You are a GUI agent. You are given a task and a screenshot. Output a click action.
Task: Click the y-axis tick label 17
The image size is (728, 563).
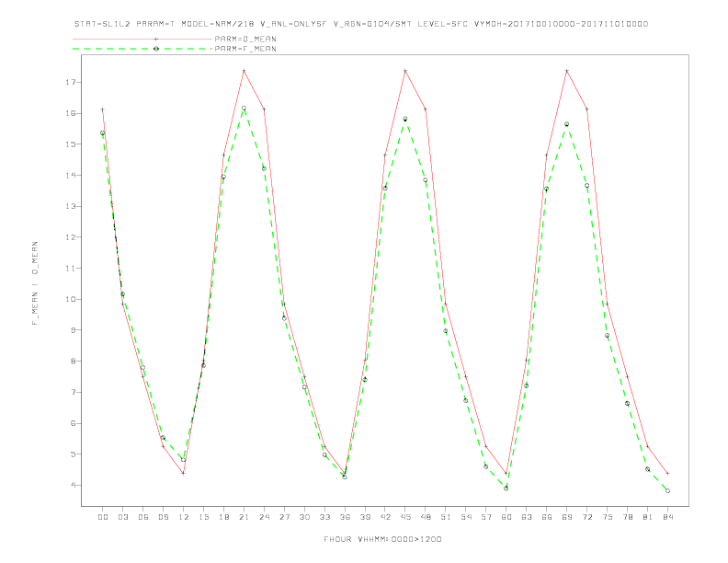[x=70, y=82]
